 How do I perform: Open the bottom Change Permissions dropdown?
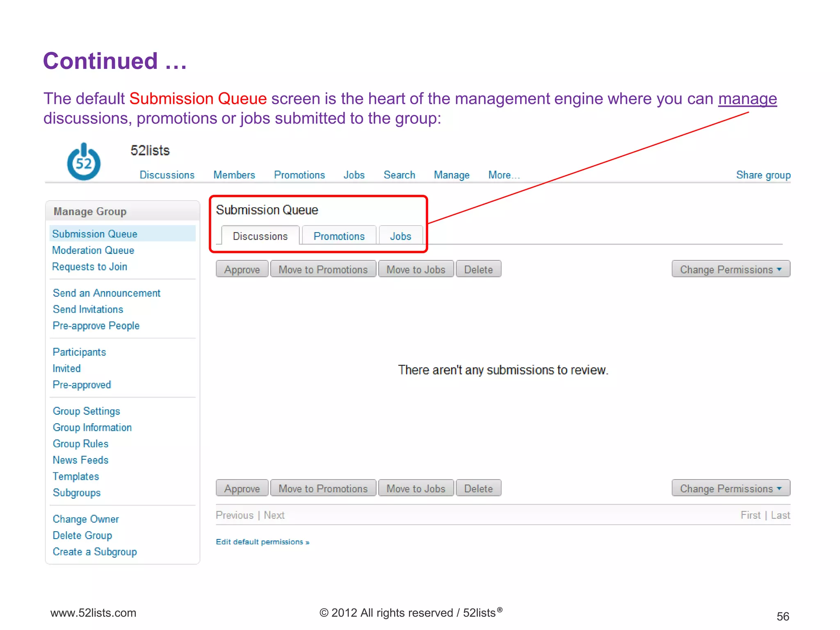[x=731, y=488]
